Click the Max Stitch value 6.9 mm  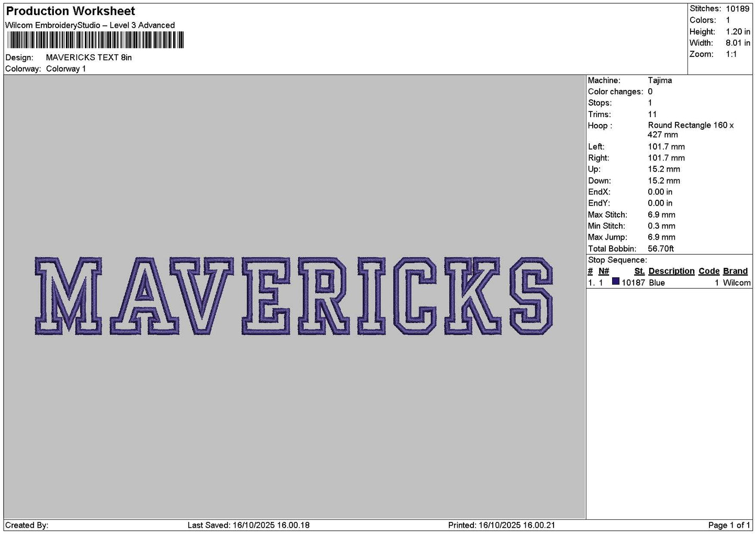(661, 215)
